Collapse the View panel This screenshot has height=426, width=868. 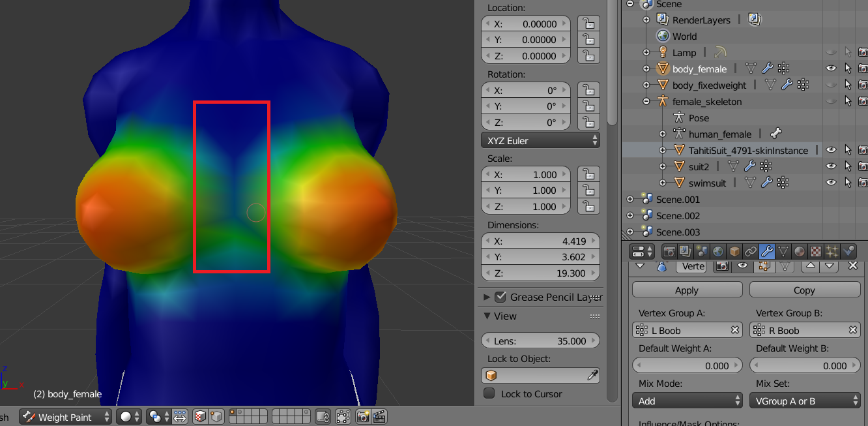[487, 316]
